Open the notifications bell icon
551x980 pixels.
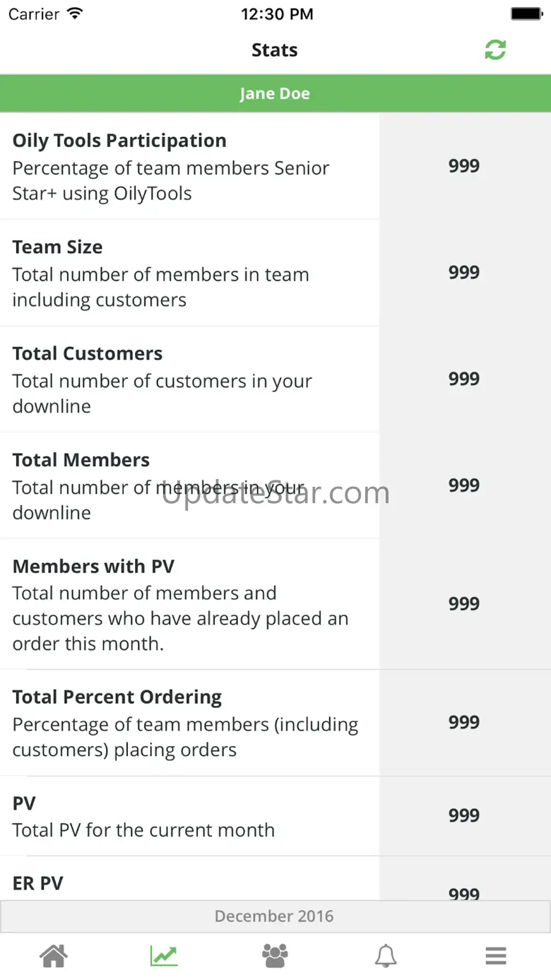[x=385, y=956]
